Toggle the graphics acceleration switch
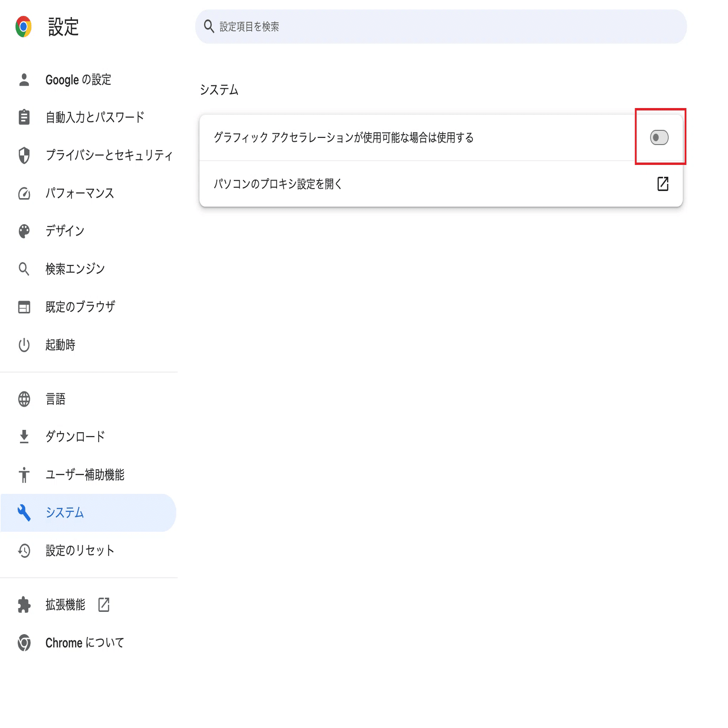Image resolution: width=728 pixels, height=728 pixels. pos(659,137)
